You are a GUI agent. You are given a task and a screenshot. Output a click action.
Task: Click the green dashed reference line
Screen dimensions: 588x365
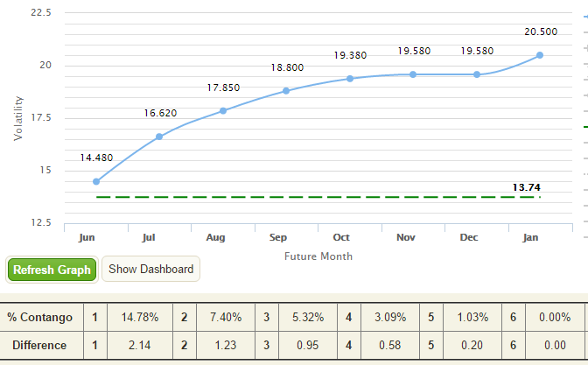tap(318, 197)
